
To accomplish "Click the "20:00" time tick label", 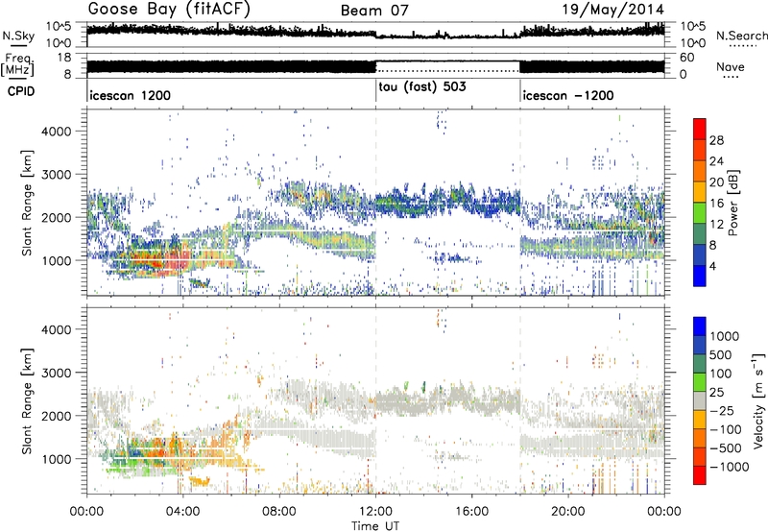I will pos(568,512).
